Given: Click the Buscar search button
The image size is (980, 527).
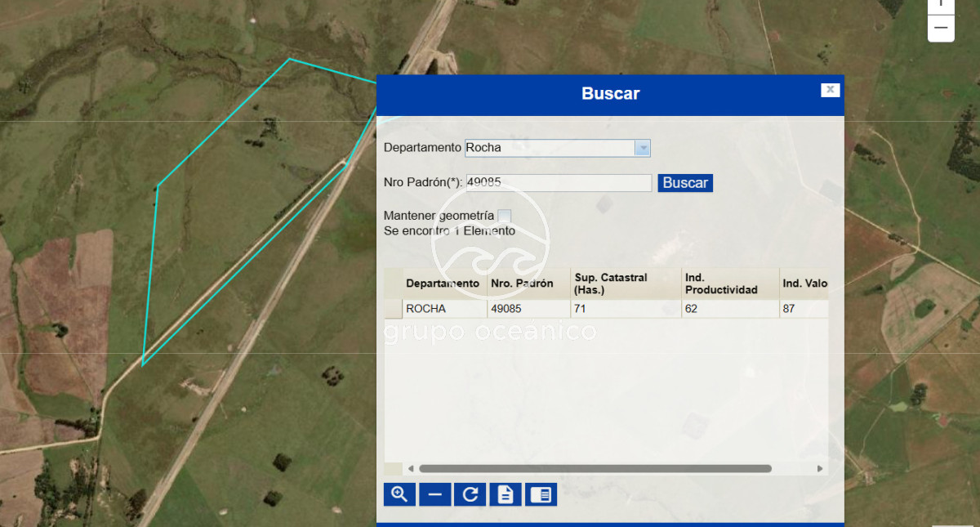Looking at the screenshot, I should click(x=684, y=182).
